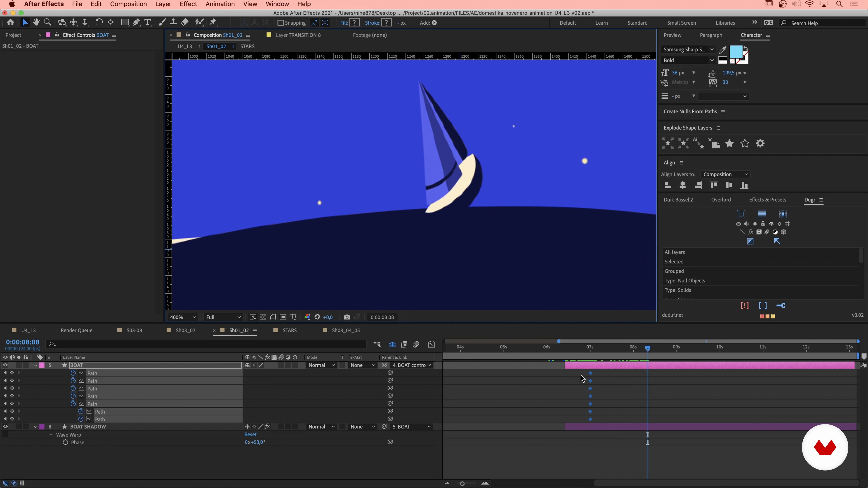This screenshot has width=868, height=488.
Task: Open BOAT layer Normal blend mode dropdown
Action: (321, 365)
